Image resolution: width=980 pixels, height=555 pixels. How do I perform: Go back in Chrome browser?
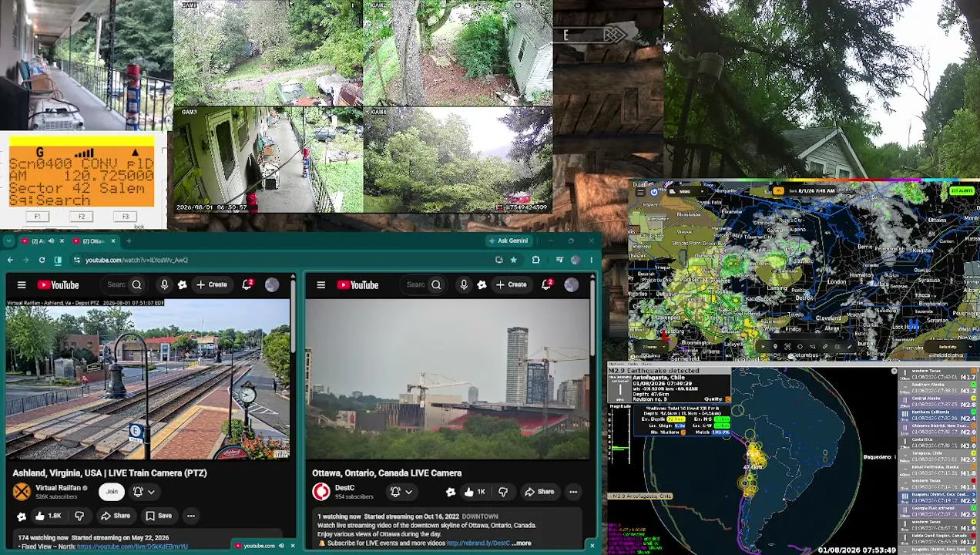[10, 260]
